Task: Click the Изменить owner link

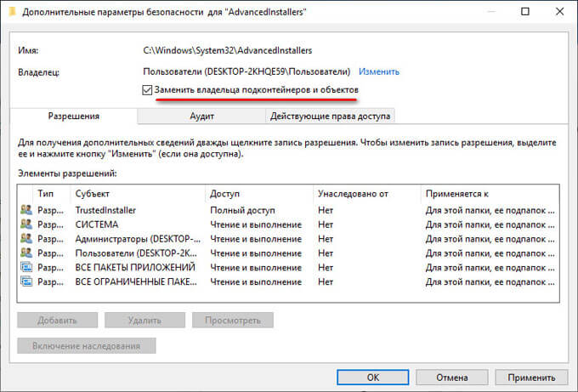Action: [379, 71]
